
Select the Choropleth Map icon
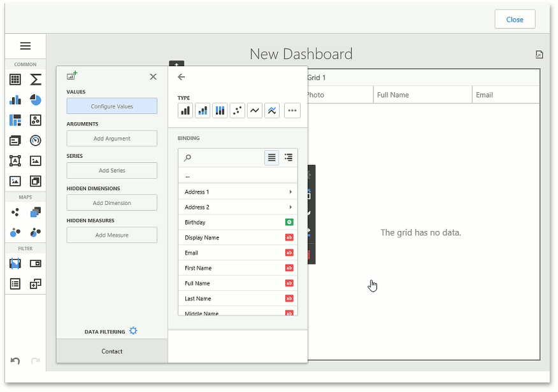tap(35, 213)
